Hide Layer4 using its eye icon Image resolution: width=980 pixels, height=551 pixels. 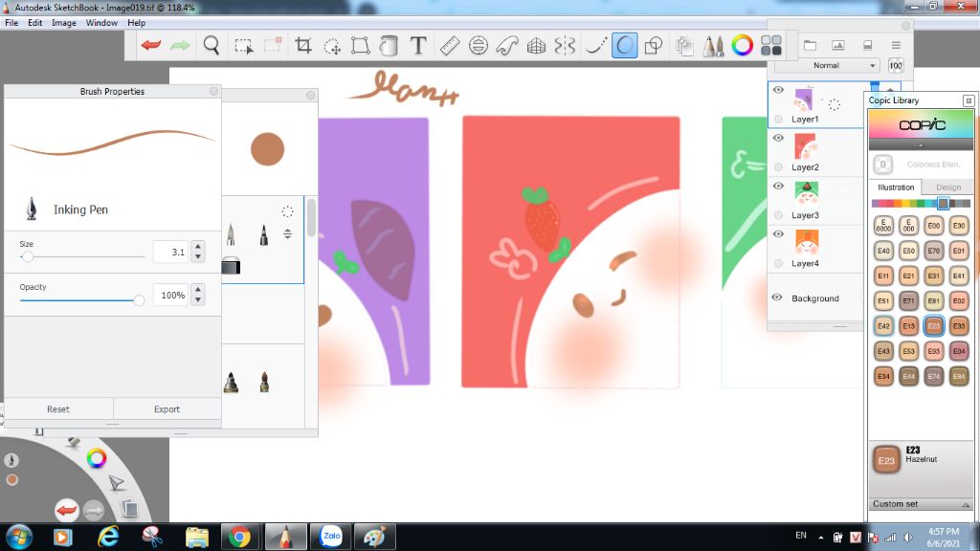778,234
